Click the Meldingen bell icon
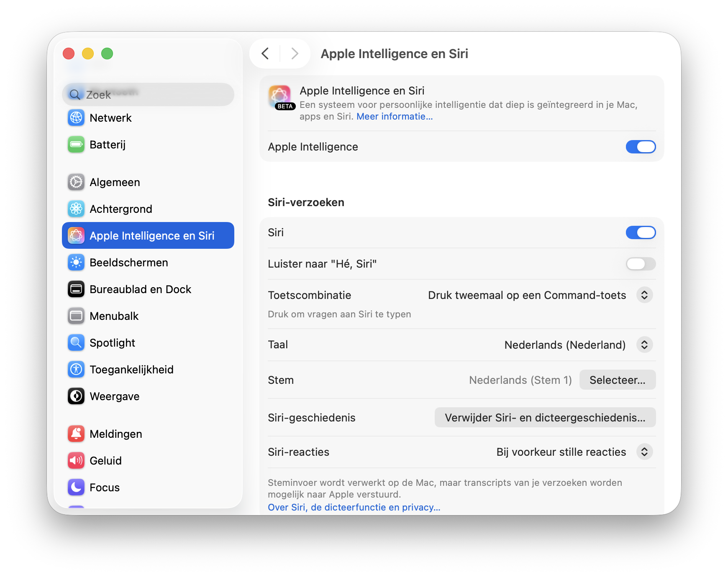728x577 pixels. pyautogui.click(x=76, y=434)
